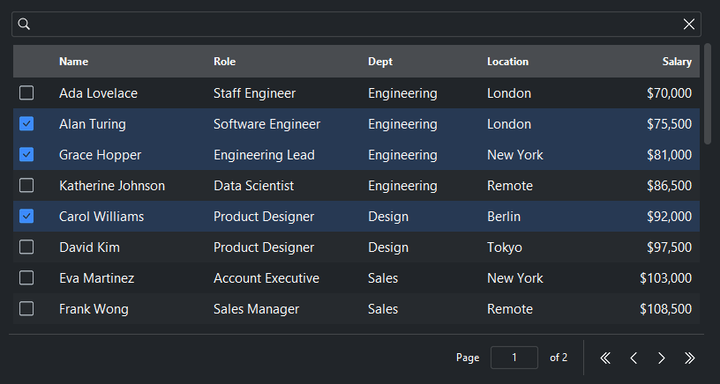Click the "Account Executive" role cell
Viewport: 720px width, 384px height.
tap(266, 278)
